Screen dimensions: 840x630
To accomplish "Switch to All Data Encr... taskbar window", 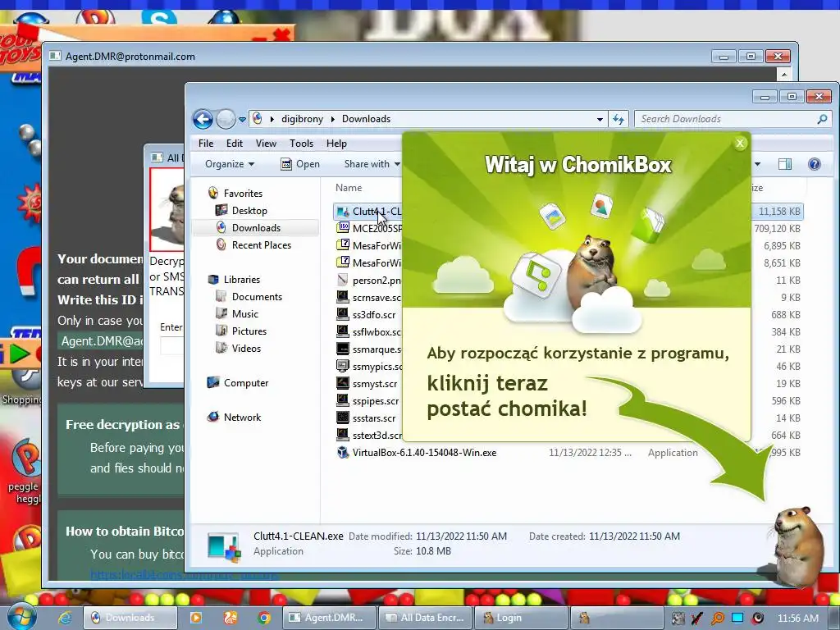I will point(426,618).
